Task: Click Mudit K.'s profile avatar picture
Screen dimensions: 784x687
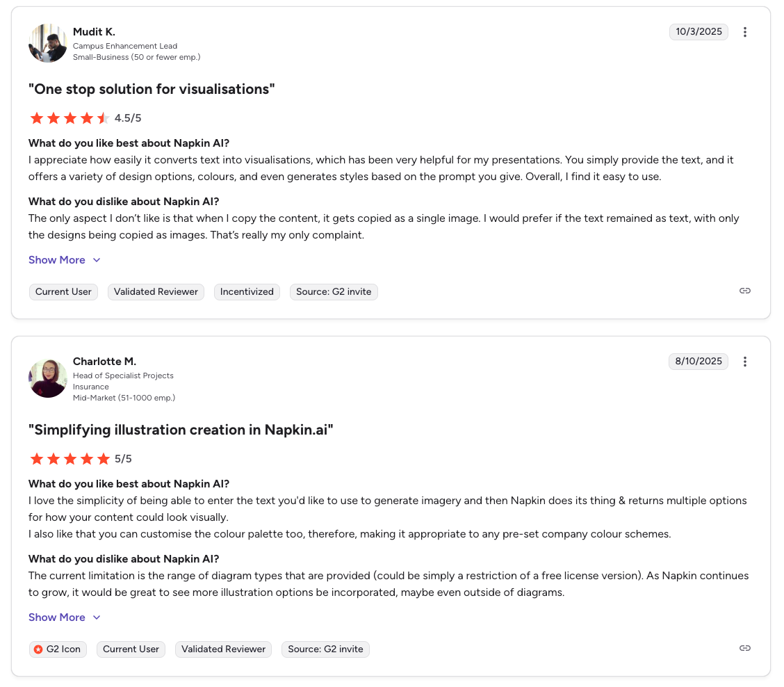Action: (x=47, y=43)
